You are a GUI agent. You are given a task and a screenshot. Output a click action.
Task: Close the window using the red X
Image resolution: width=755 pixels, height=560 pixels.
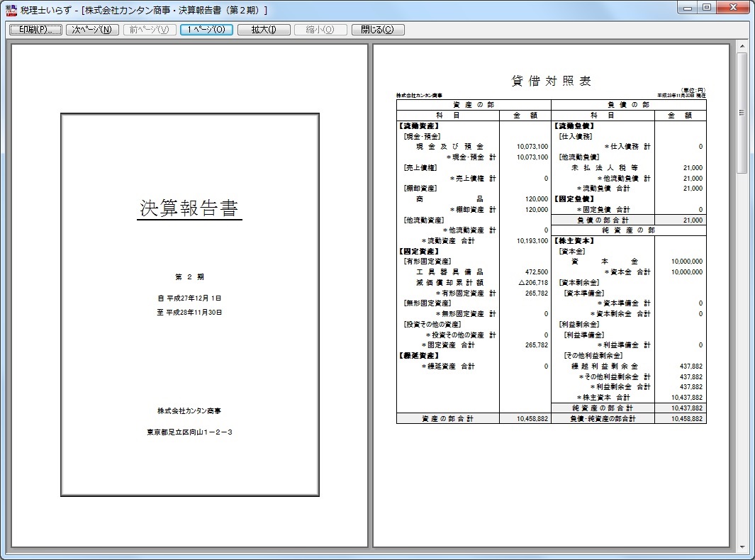pos(732,7)
